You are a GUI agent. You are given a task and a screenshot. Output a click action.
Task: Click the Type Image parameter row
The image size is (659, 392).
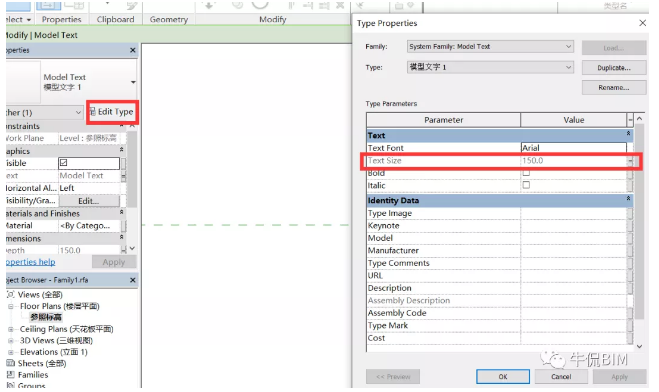[x=497, y=213]
